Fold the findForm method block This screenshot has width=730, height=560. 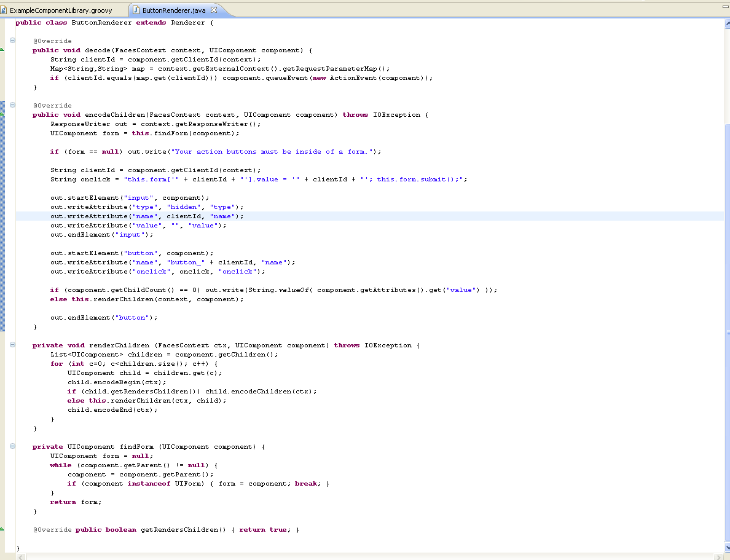click(12, 446)
